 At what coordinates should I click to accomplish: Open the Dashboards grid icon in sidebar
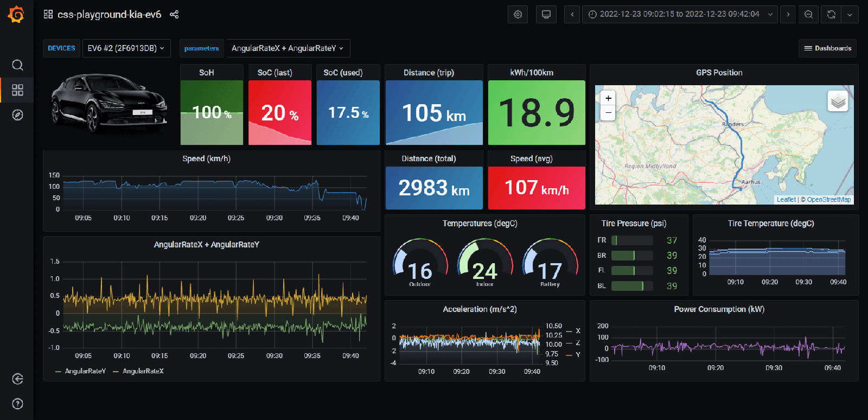coord(17,90)
